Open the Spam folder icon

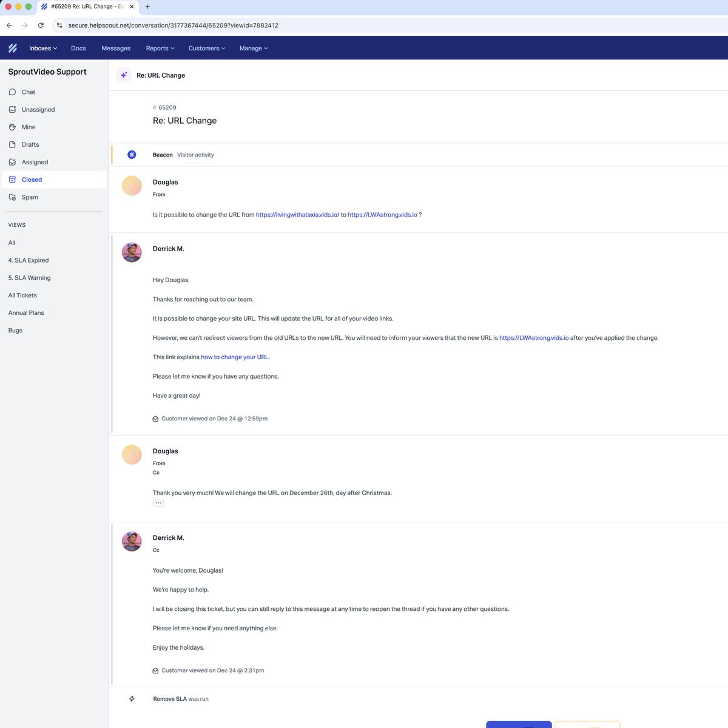coord(12,198)
